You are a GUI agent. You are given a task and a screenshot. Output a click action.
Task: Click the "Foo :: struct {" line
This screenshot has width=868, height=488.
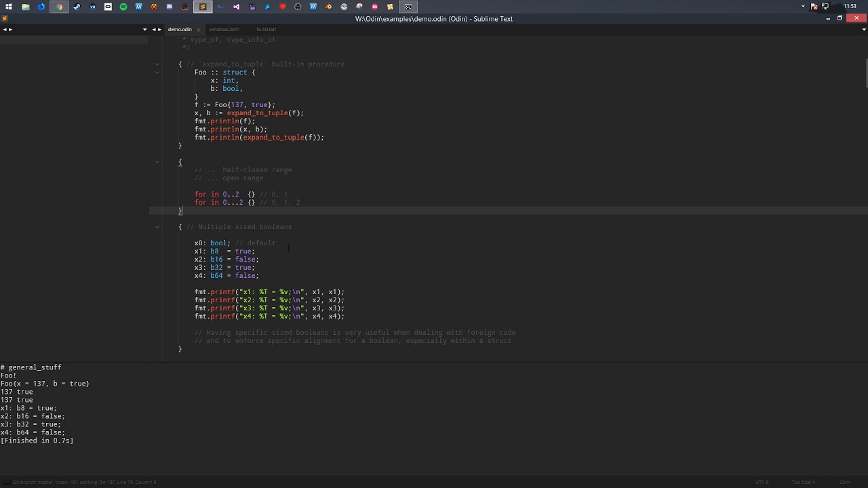pos(225,73)
